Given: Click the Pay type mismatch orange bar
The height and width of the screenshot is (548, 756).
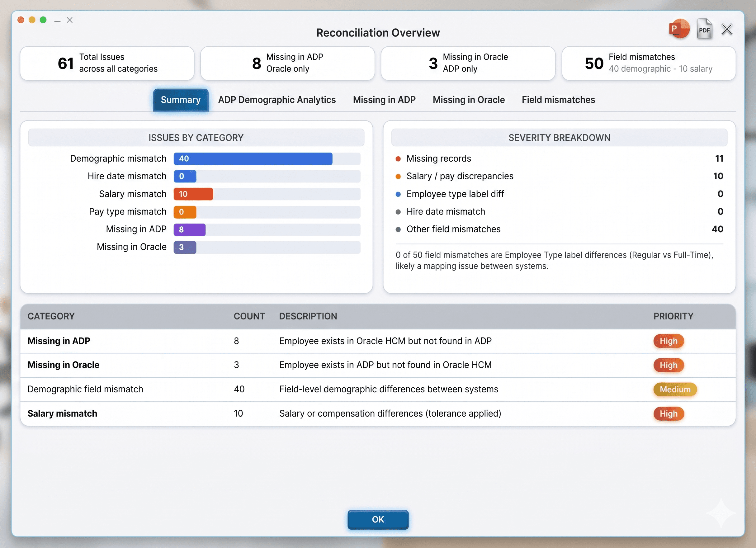Looking at the screenshot, I should (185, 212).
